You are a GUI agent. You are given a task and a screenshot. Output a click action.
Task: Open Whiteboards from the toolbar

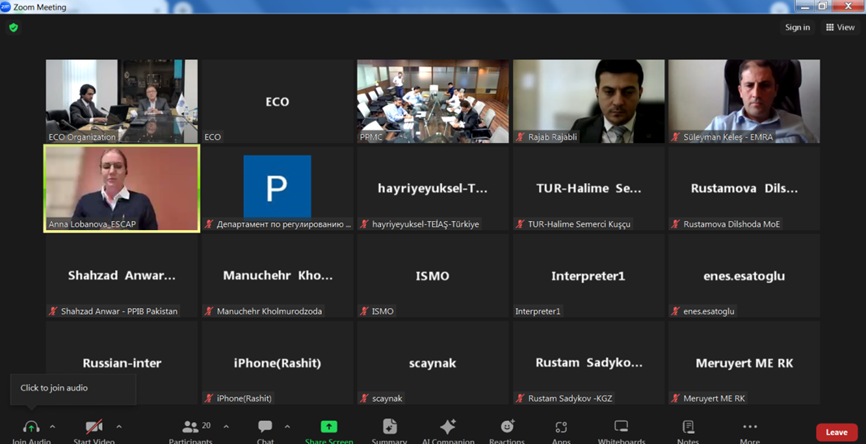[621, 428]
